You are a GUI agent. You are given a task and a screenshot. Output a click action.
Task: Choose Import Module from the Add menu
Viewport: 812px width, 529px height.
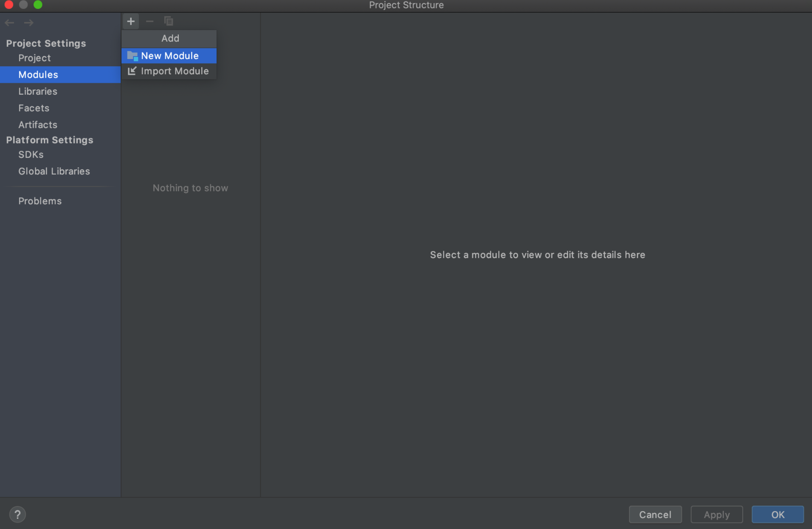pyautogui.click(x=169, y=71)
